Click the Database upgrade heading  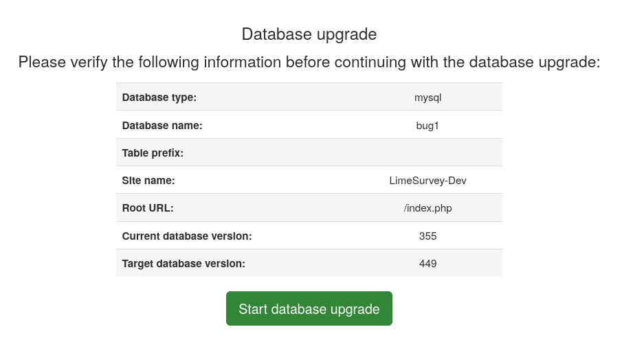(x=309, y=34)
